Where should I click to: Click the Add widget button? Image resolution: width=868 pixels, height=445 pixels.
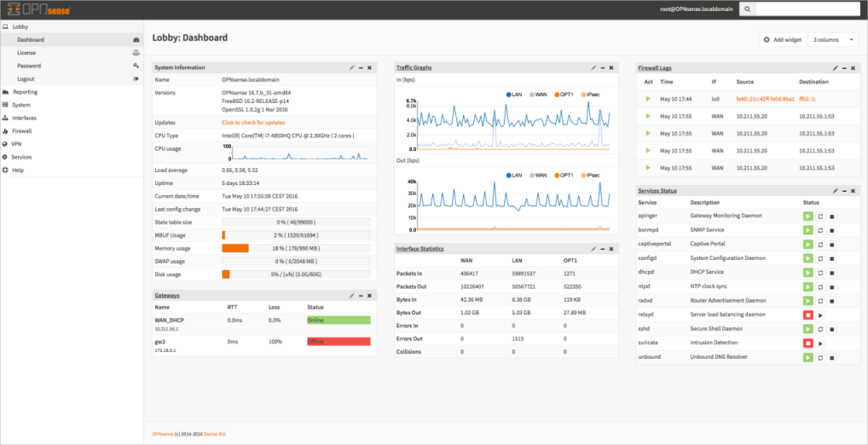[782, 40]
